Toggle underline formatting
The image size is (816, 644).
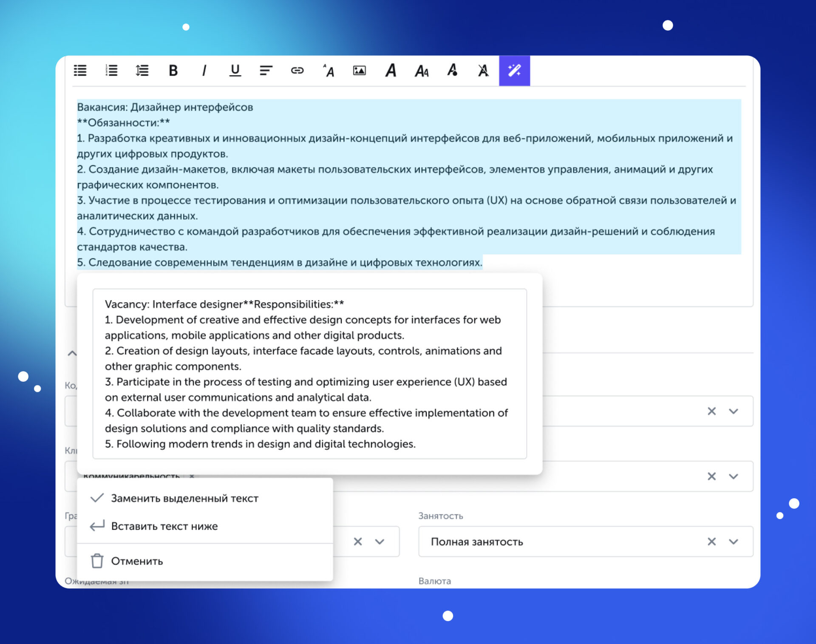[x=235, y=71]
